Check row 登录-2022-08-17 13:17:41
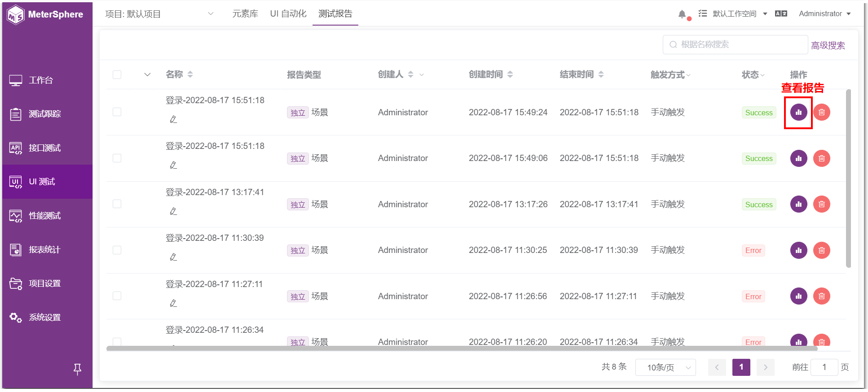Viewport: 868px width, 392px height. 117,204
